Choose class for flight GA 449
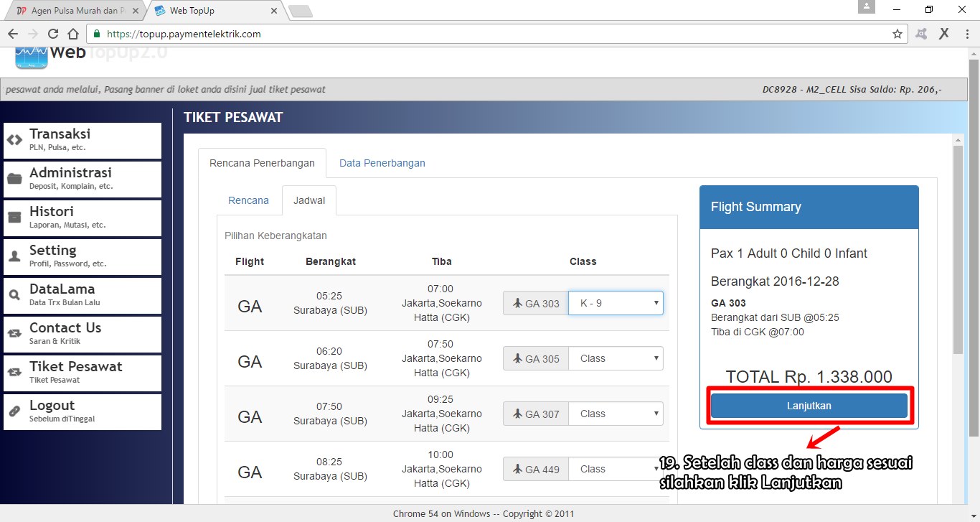The width and height of the screenshot is (980, 522). pos(616,469)
